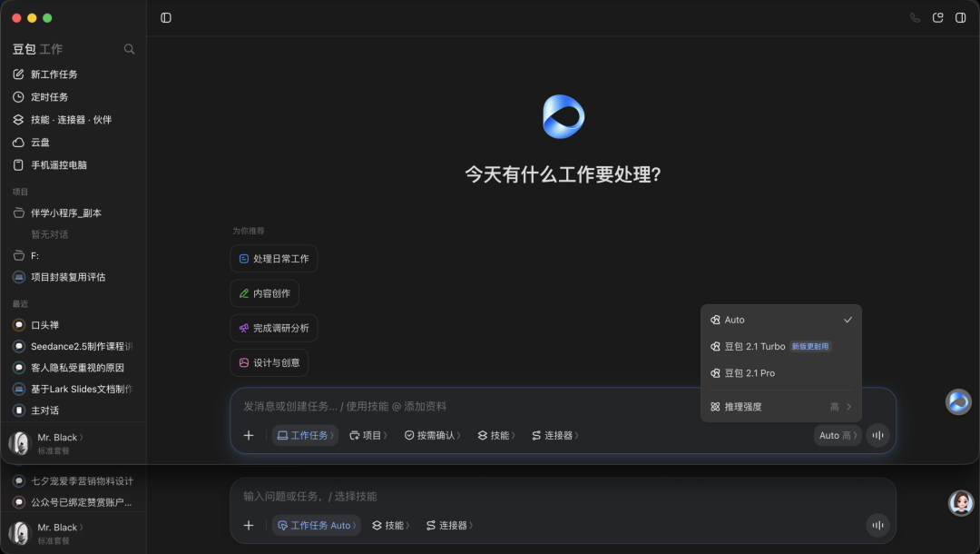Select the Auto model option
The image size is (980, 554).
781,320
